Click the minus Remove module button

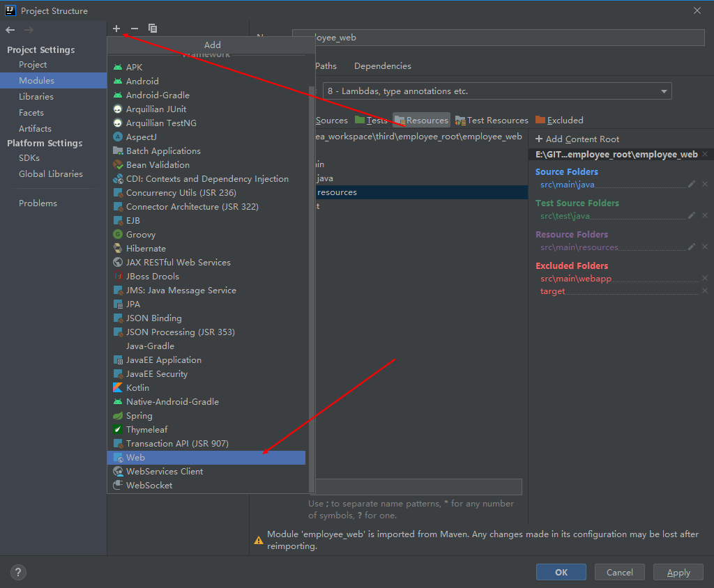click(135, 29)
